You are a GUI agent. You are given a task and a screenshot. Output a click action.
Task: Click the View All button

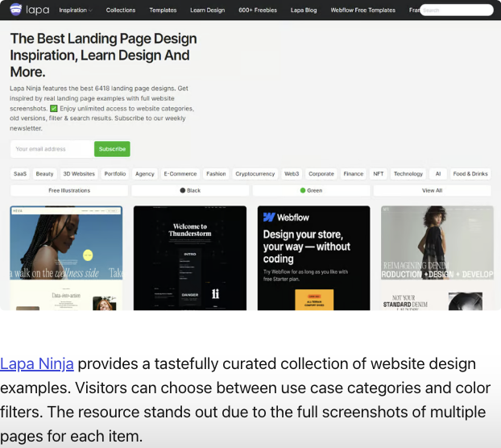[432, 190]
